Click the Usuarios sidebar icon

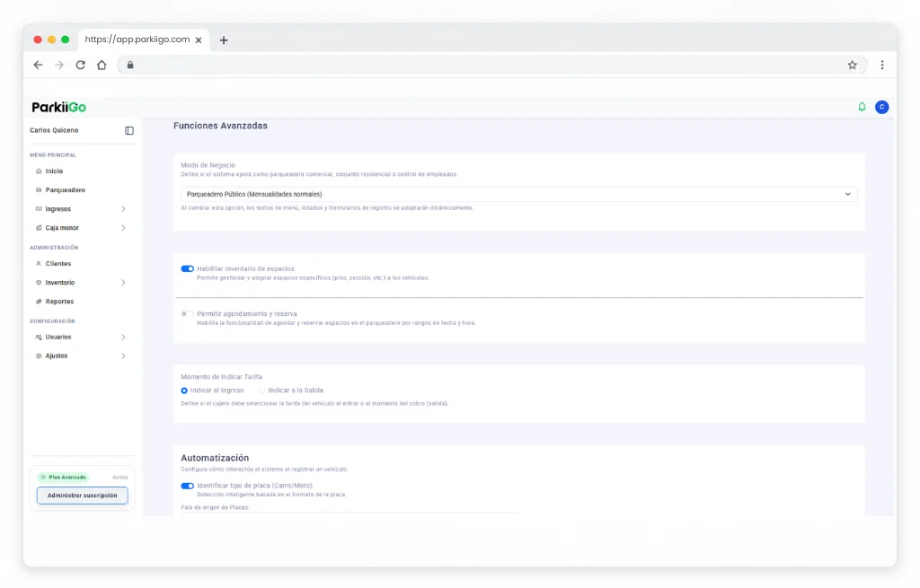coord(39,337)
